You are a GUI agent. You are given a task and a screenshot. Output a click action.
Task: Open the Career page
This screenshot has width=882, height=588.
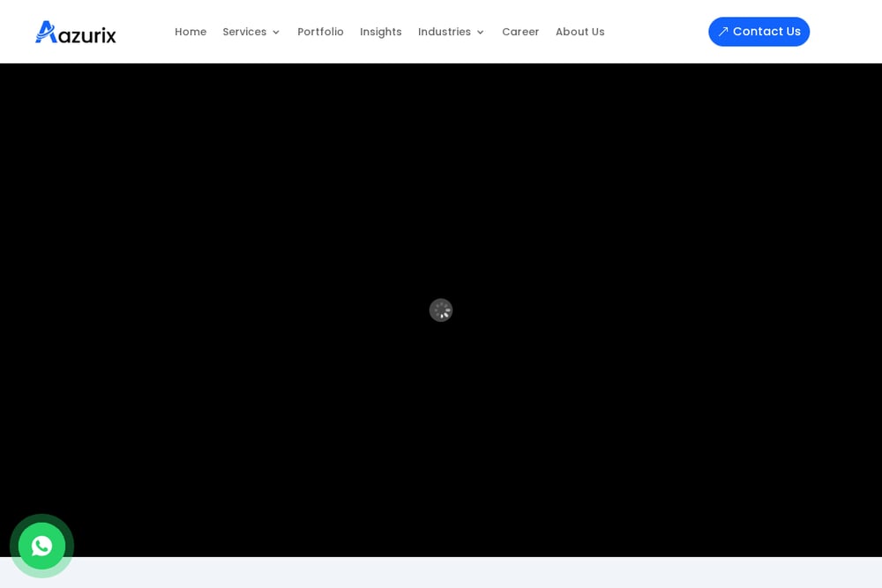tap(520, 32)
